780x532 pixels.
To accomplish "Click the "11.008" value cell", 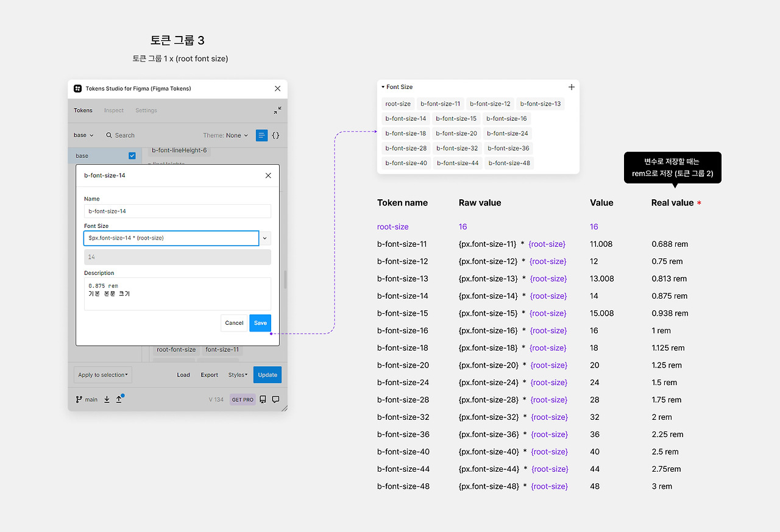I will (x=601, y=244).
